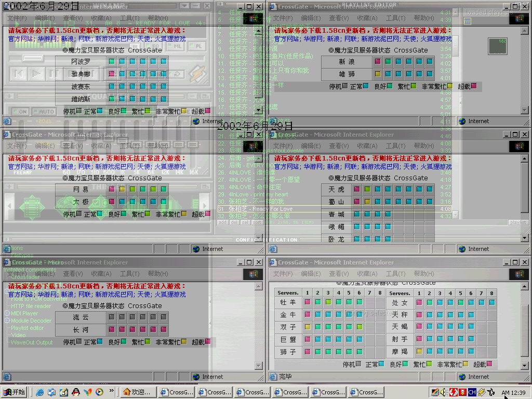Click status bar page icon in 流云 window
532x399 pixels.
(7, 377)
